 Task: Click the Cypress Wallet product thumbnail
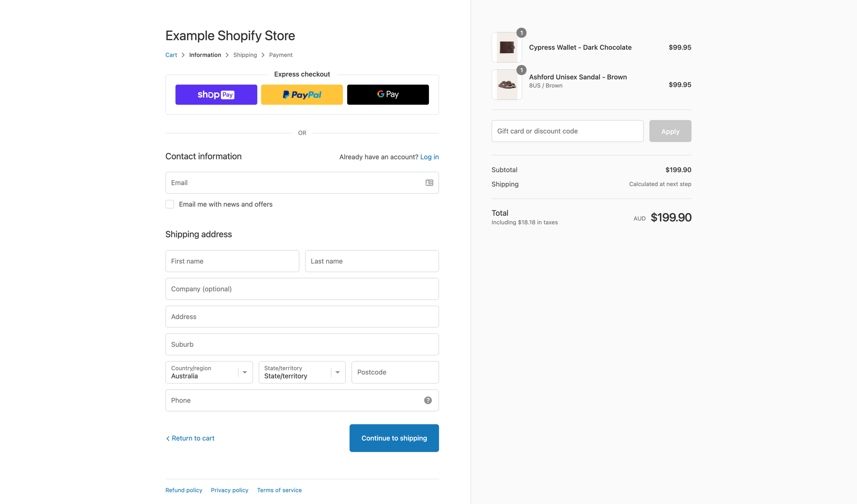507,47
